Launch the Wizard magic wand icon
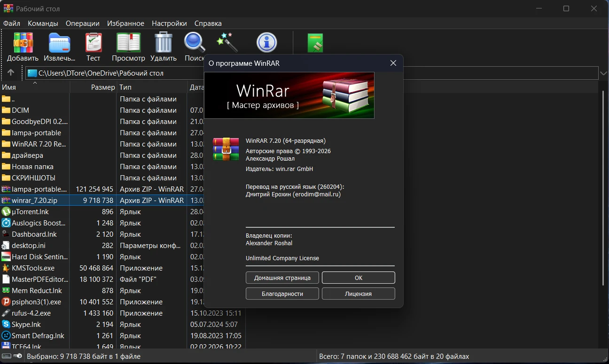Screen dimensions: 609x364 (x=227, y=43)
